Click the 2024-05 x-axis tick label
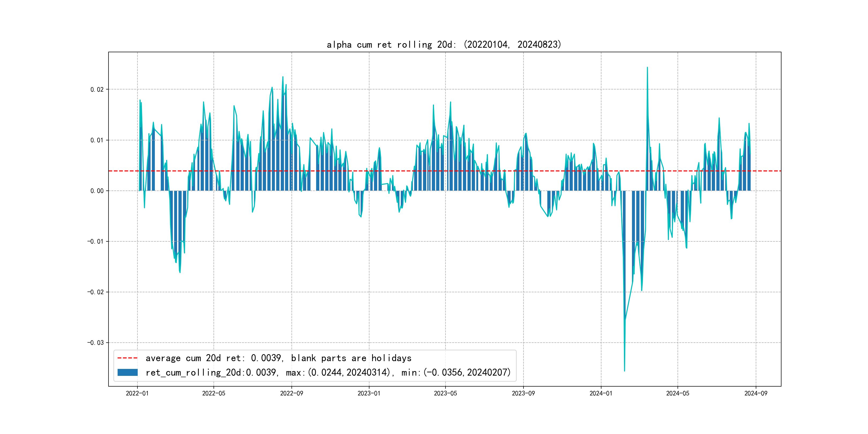Screen dimensions: 868x434 (677, 393)
